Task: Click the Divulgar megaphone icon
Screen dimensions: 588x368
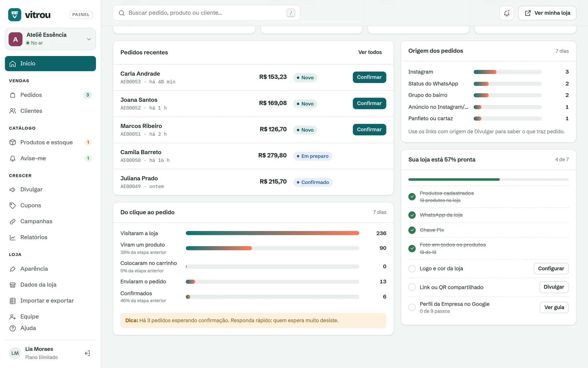Action: tap(13, 190)
